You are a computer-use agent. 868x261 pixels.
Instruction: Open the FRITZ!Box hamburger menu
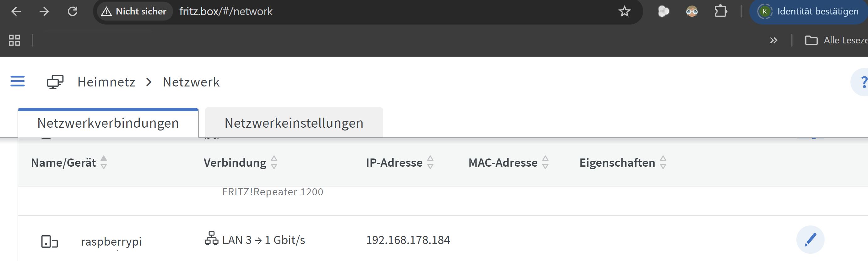tap(18, 81)
